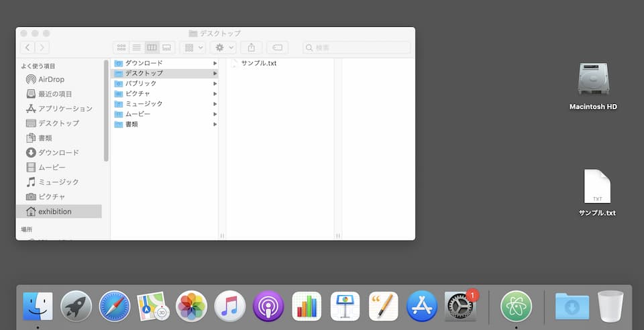The image size is (644, 330).
Task: Expand the ピクチャ folder arrow
Action: click(215, 93)
